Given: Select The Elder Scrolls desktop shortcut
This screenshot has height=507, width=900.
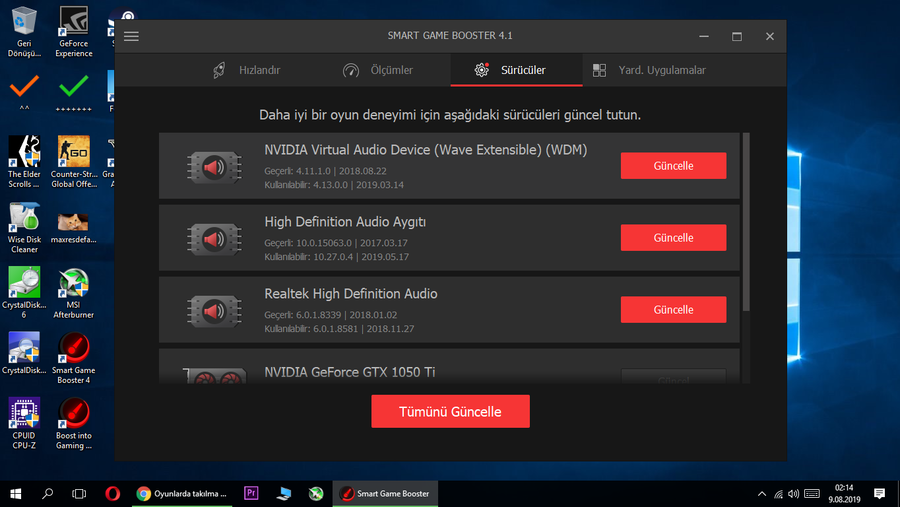Looking at the screenshot, I should coord(24,162).
